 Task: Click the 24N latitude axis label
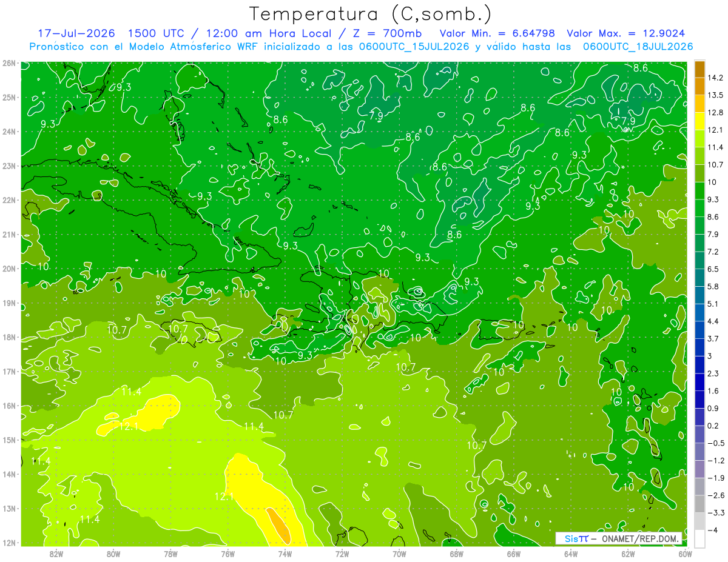pos(8,132)
